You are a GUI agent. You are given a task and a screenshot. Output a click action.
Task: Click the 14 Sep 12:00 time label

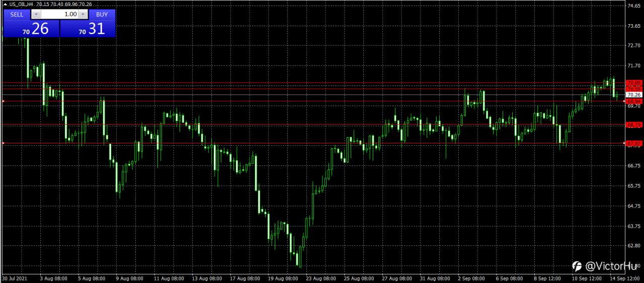tap(626, 278)
